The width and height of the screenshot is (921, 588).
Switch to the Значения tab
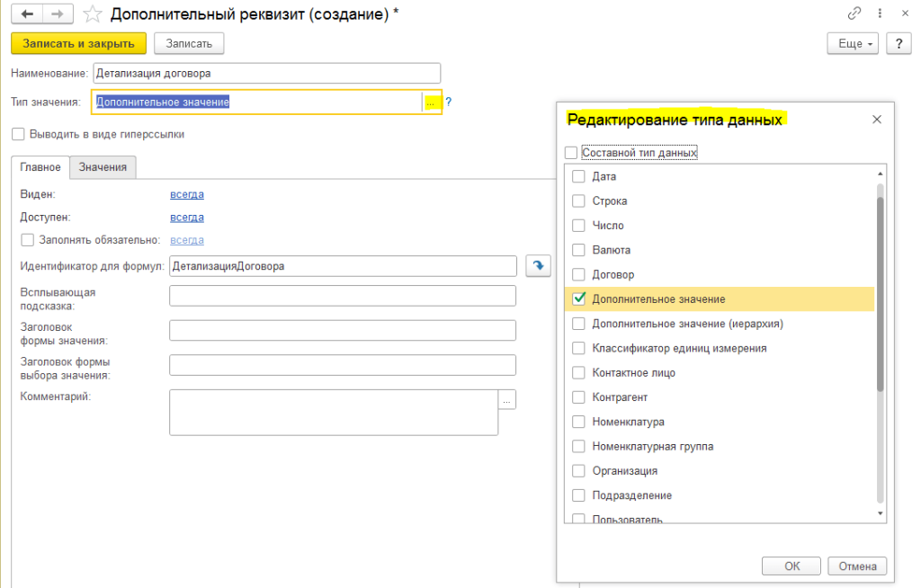click(x=103, y=167)
